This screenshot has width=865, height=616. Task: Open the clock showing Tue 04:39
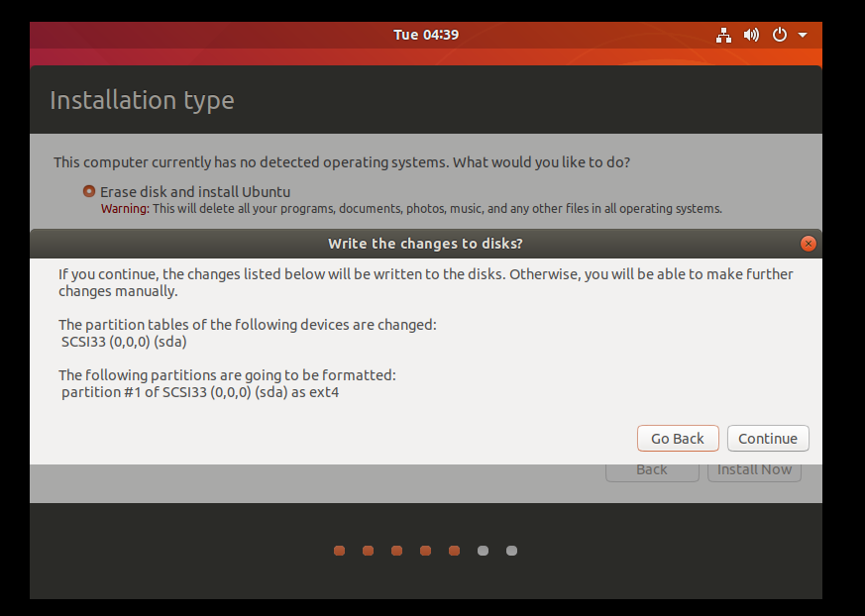[426, 35]
